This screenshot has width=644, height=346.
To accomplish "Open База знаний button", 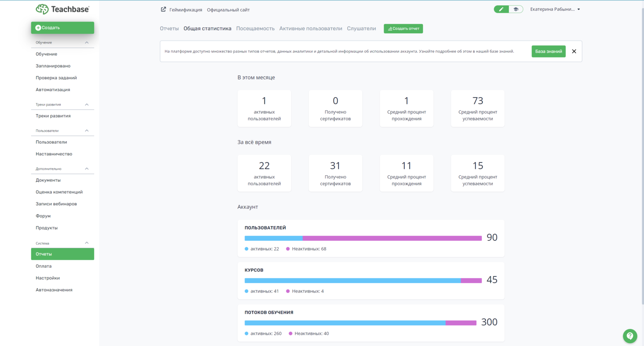I will pyautogui.click(x=548, y=51).
